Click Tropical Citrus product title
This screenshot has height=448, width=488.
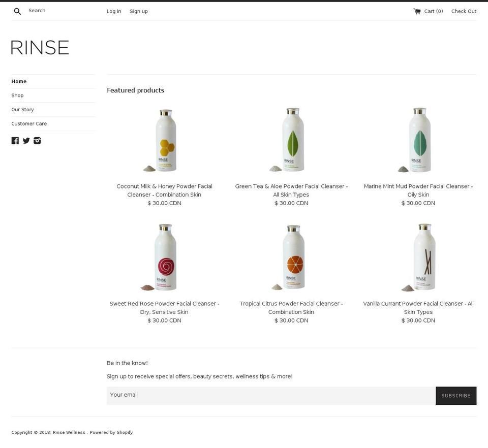(291, 307)
